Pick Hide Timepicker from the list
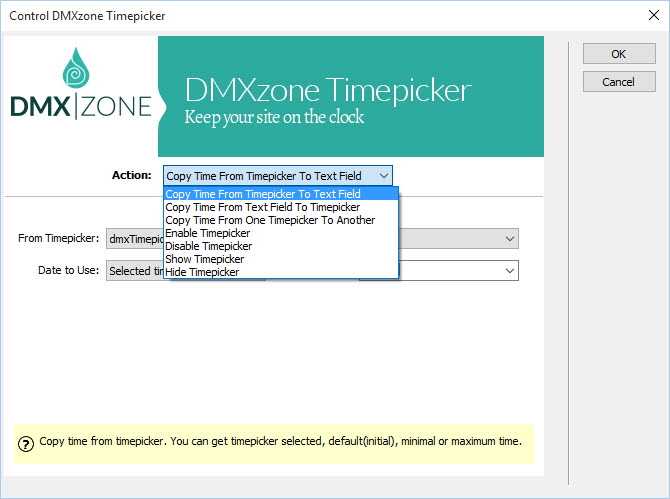Screen dimensions: 670x499 (x=281, y=272)
